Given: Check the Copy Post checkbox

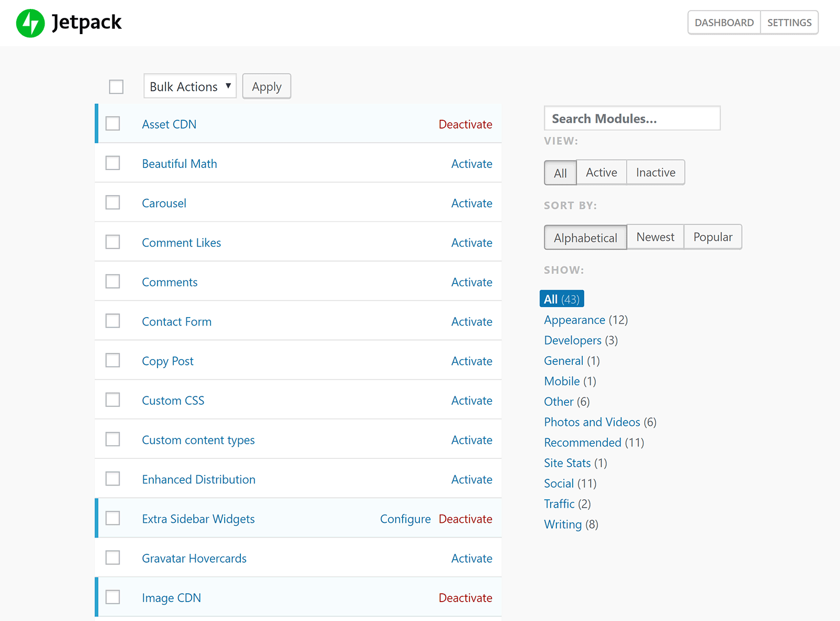Looking at the screenshot, I should point(113,360).
